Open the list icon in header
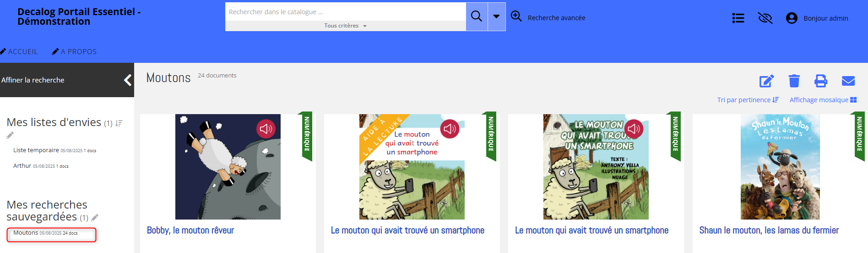The height and width of the screenshot is (253, 868). [738, 18]
